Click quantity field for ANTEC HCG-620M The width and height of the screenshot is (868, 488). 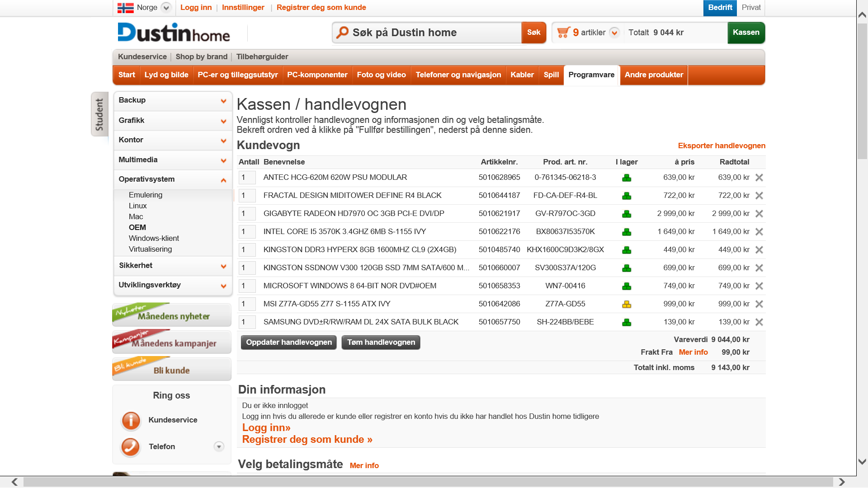point(247,178)
